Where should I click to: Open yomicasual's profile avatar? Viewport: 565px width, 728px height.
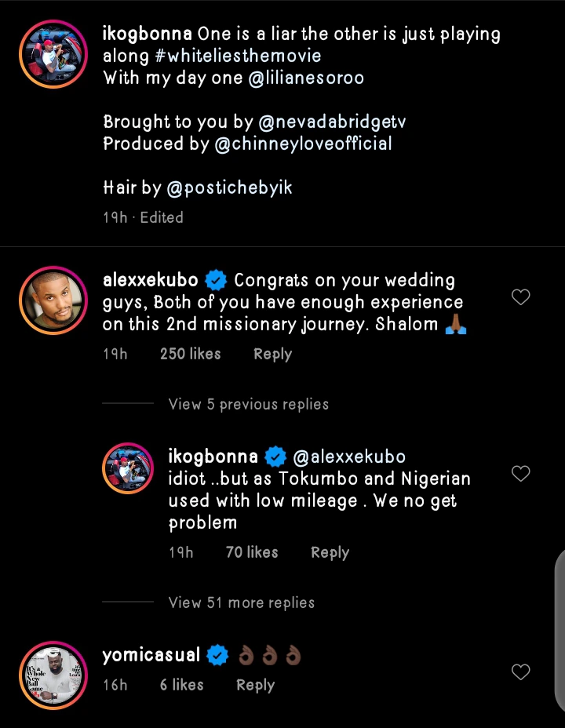(x=53, y=668)
